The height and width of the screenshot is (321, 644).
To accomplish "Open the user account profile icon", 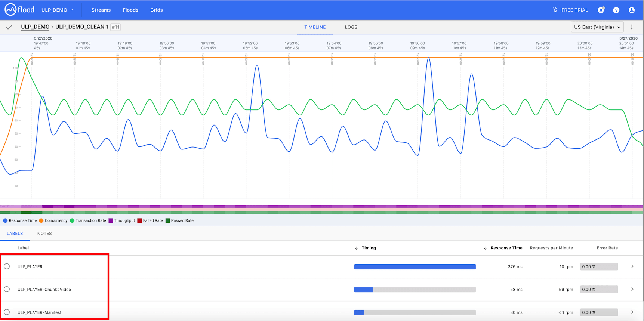I will click(x=632, y=10).
